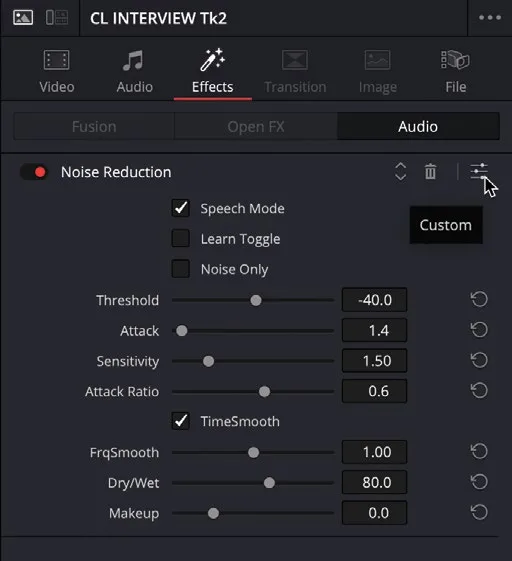The image size is (512, 561).
Task: Switch to the dual-panel view icon in header
Action: (x=57, y=17)
